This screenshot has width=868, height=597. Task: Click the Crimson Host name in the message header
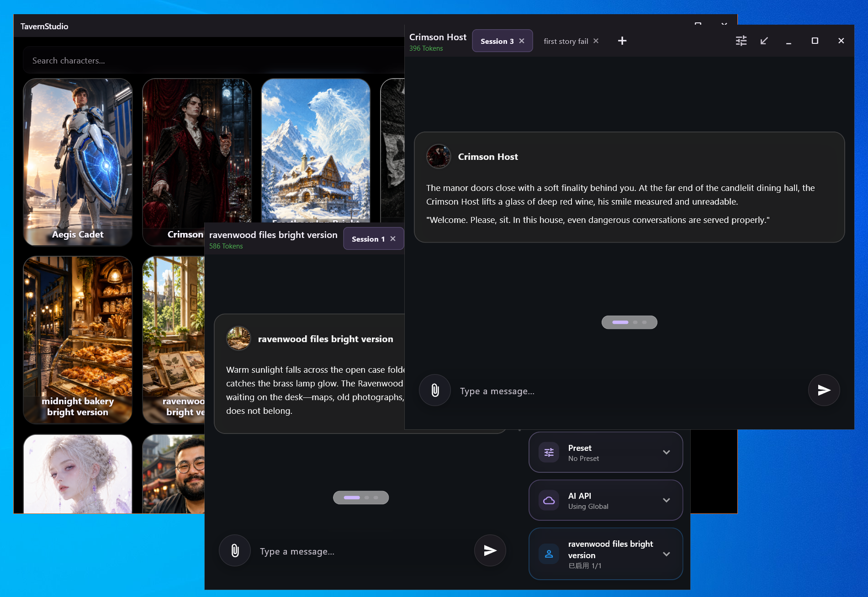coord(488,157)
